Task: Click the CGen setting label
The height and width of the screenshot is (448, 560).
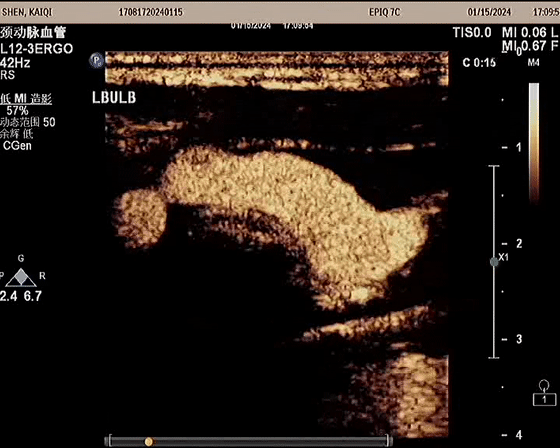Action: (x=17, y=146)
